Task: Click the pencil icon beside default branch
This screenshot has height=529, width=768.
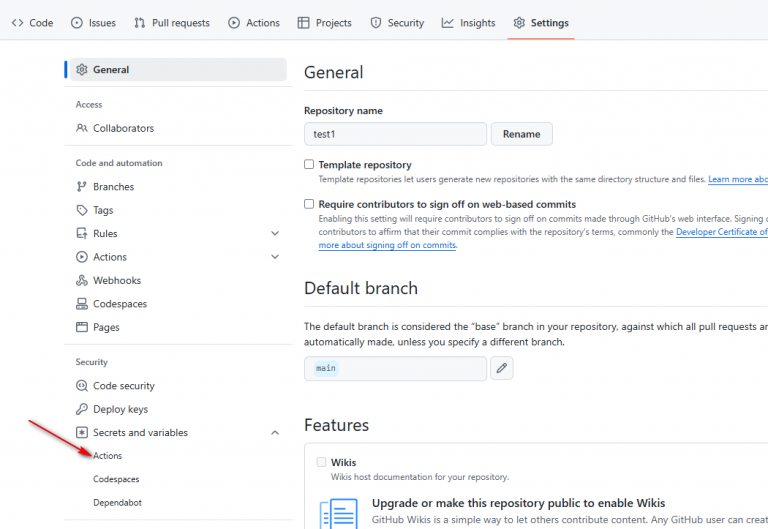Action: 502,368
